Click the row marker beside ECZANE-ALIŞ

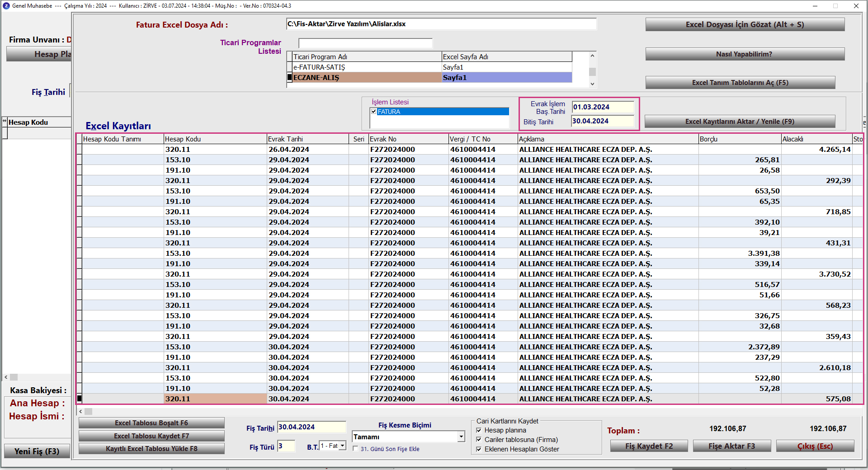click(x=290, y=77)
